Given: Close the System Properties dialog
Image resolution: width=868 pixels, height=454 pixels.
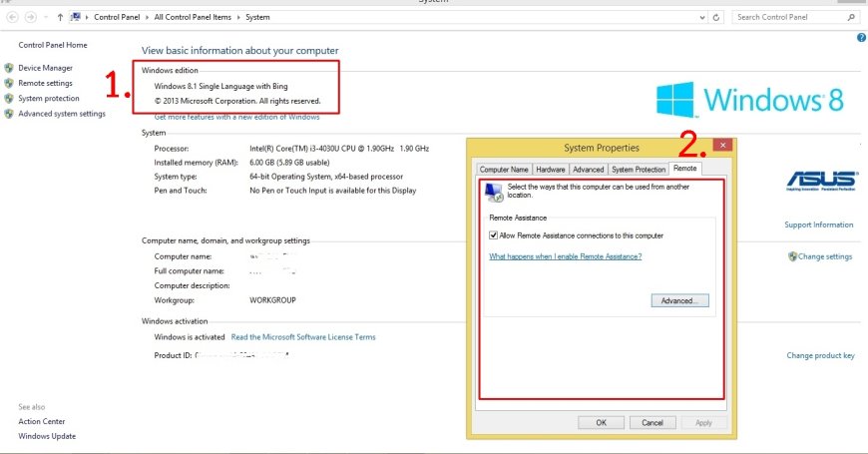Looking at the screenshot, I should pos(722,145).
